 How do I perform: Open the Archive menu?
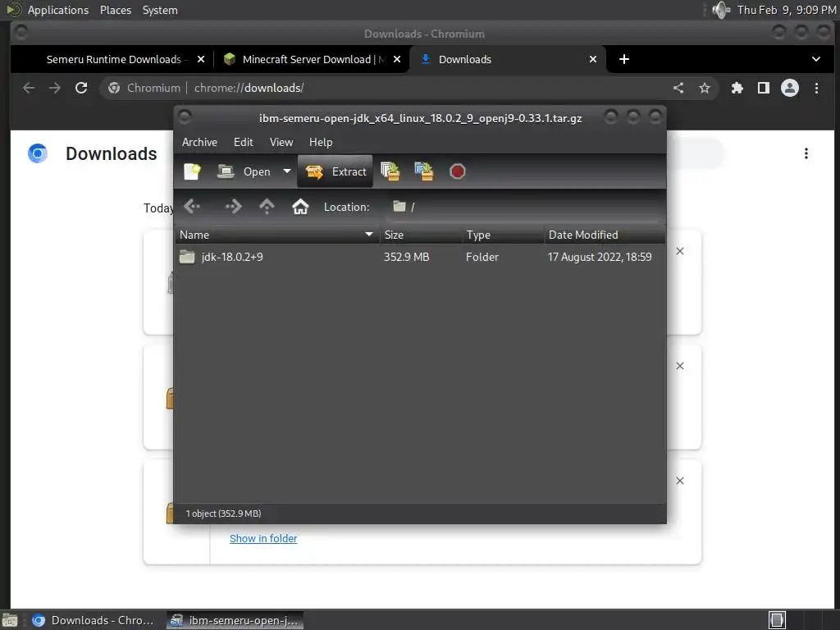tap(199, 142)
